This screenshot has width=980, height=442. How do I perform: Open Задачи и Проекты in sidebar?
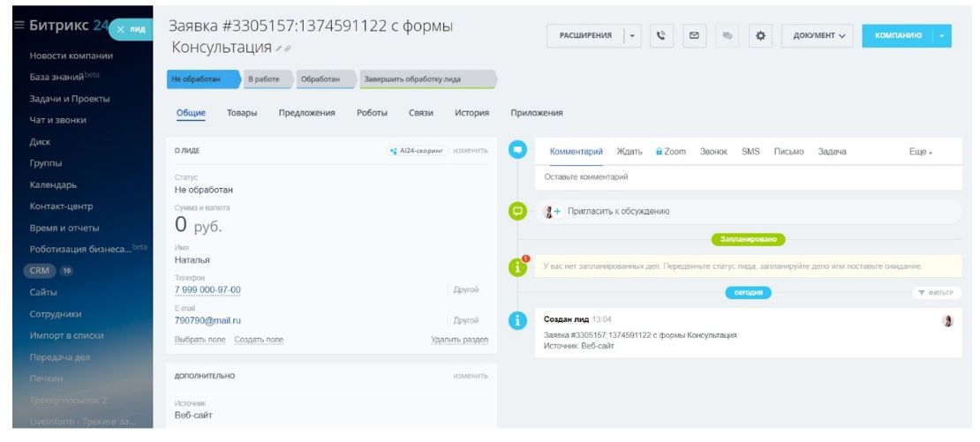tap(70, 99)
